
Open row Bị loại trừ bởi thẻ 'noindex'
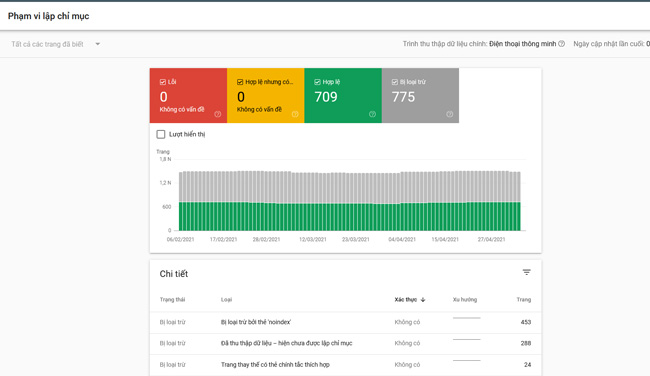345,322
